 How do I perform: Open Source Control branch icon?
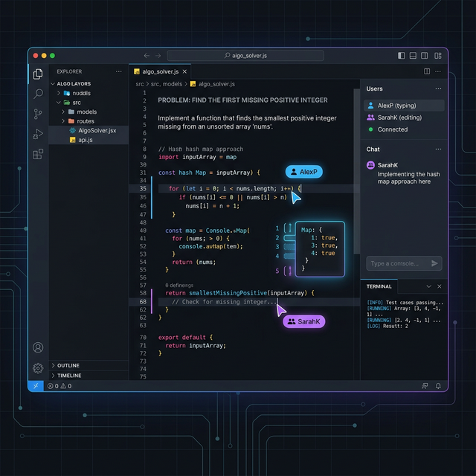[x=38, y=114]
